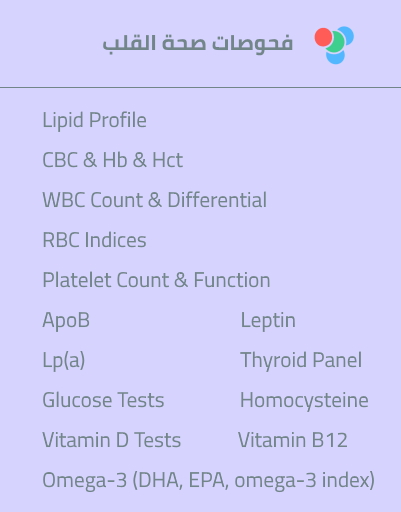This screenshot has height=512, width=401.
Task: Click Vitamin D Tests
Action: coord(112,440)
